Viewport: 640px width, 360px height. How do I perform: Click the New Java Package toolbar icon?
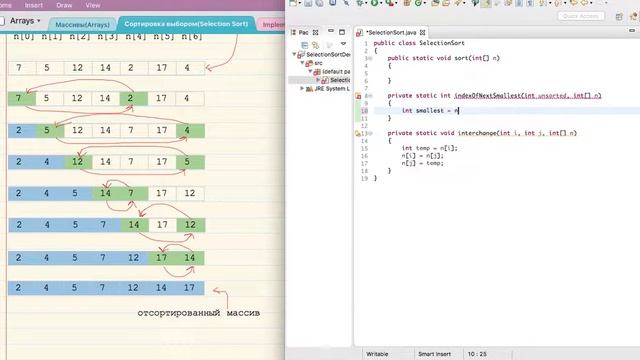[x=407, y=3]
